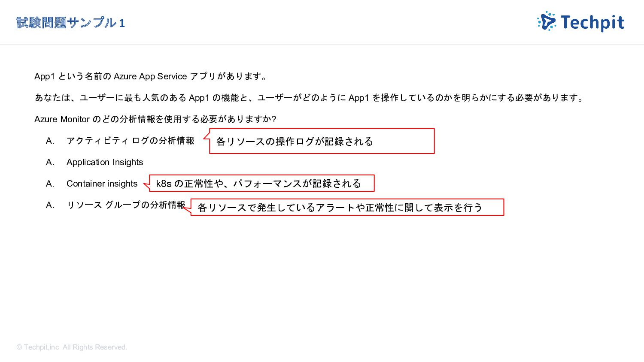Click the first sentence mentioning Azure App Service
The height and width of the screenshot is (362, 644).
tap(152, 76)
